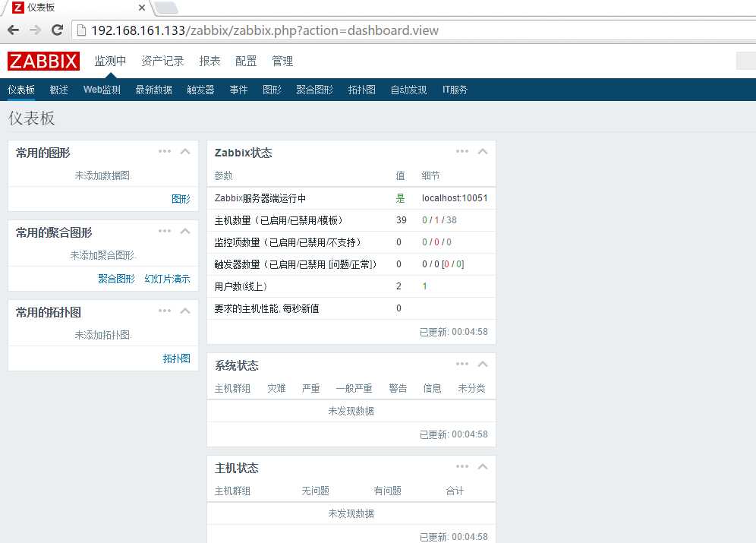Open options menu of 系统状态 widget
The height and width of the screenshot is (543, 756).
(462, 364)
